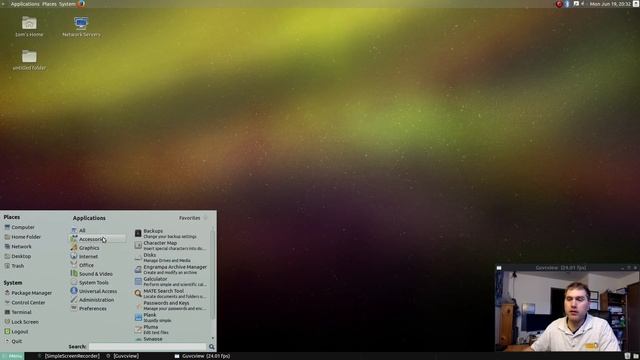640x360 pixels.
Task: Launch Firefox from the top panel
Action: (81, 4)
